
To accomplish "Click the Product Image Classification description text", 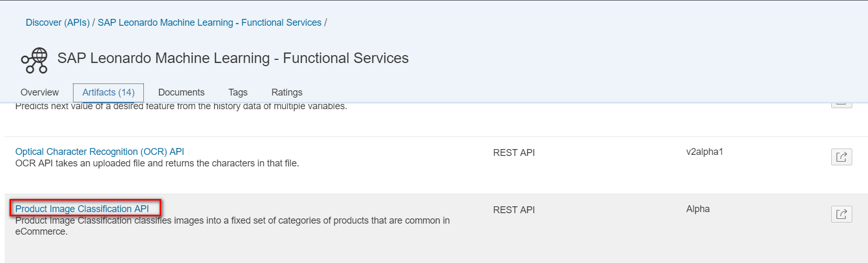I will tap(232, 221).
